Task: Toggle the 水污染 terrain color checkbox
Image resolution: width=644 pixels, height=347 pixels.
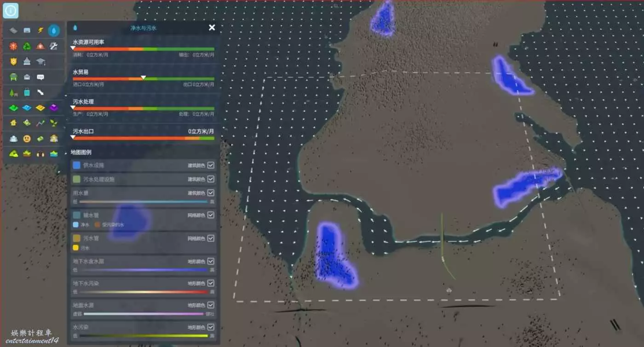Action: 211,327
